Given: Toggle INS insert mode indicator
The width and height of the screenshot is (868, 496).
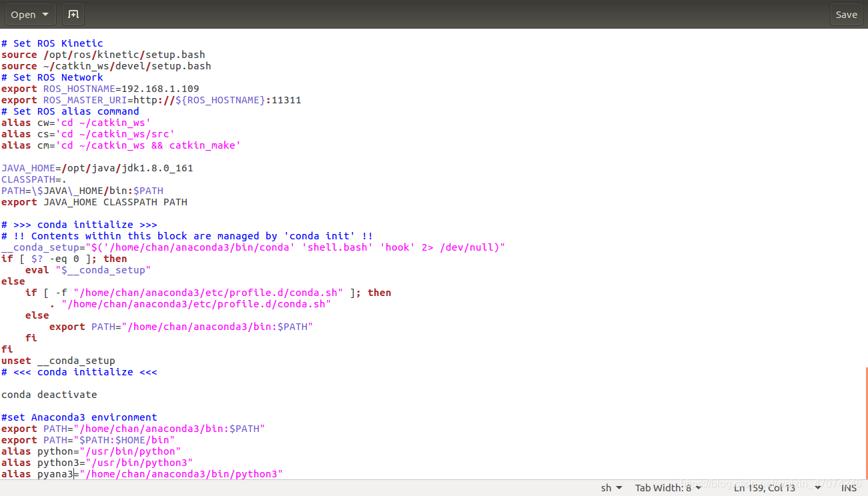Looking at the screenshot, I should (849, 488).
